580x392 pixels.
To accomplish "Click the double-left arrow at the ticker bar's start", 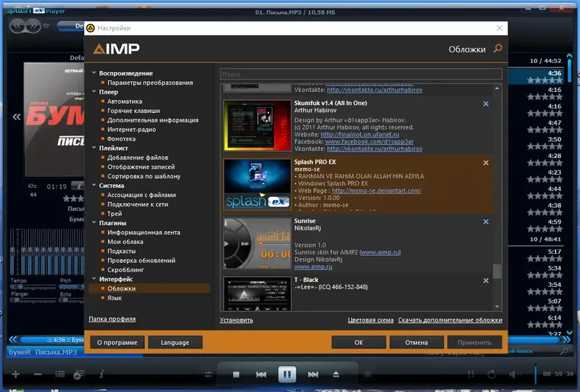I will [13, 340].
